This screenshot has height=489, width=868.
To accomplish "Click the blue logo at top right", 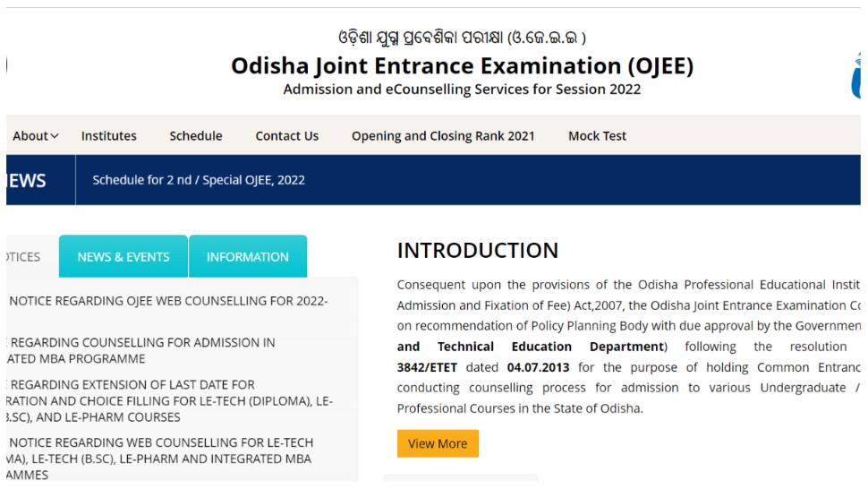I will (x=855, y=76).
